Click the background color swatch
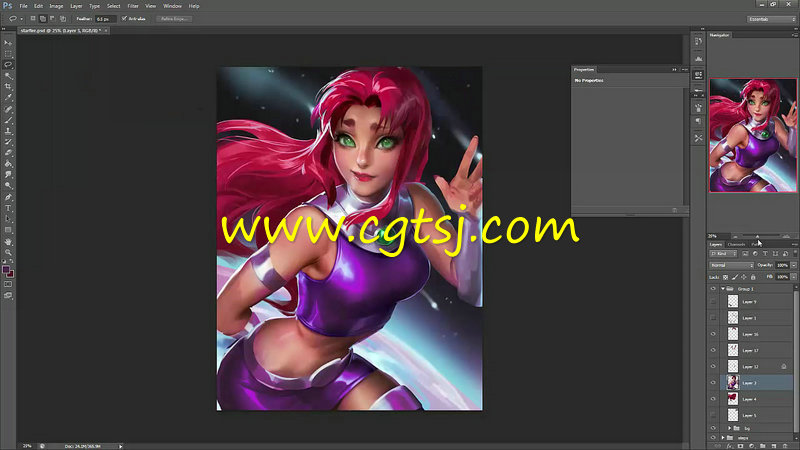 tap(10, 274)
